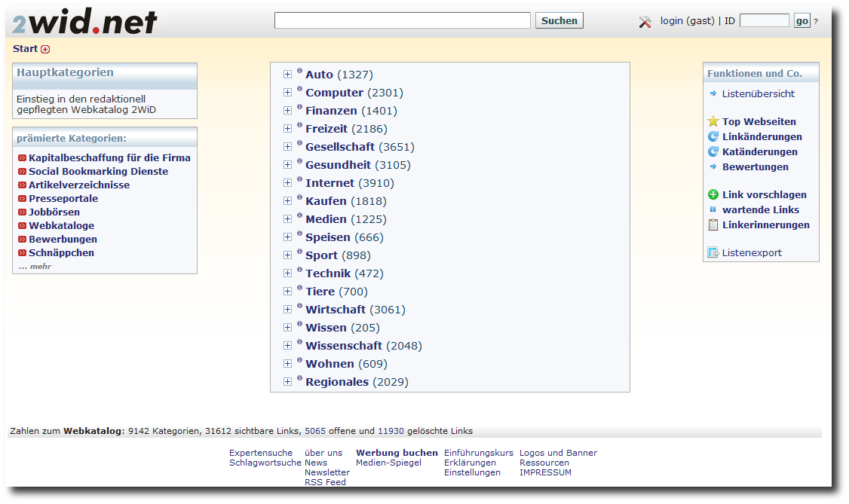Screen dimensions: 849x504
Task: Click the clipboard icon beside Linkerinnerungen
Action: [x=713, y=225]
